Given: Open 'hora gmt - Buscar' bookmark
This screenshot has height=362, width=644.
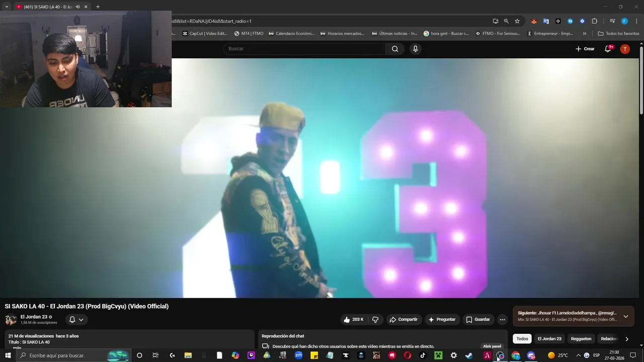Looking at the screenshot, I should tap(446, 34).
